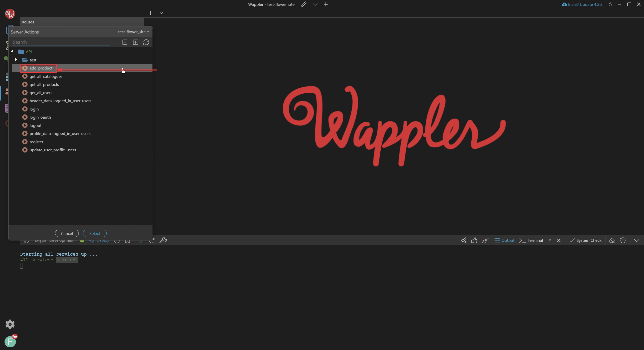The width and height of the screenshot is (644, 350).
Task: Click the play icon beside get_all_catalogues
Action: 25,76
